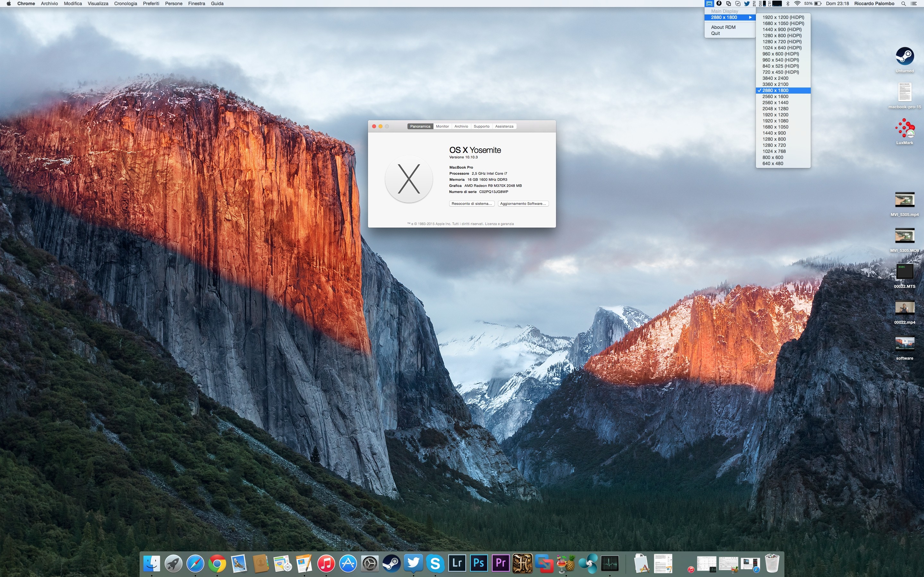Screen dimensions: 924x577
Task: Open the Twitter app from the dock
Action: [414, 563]
